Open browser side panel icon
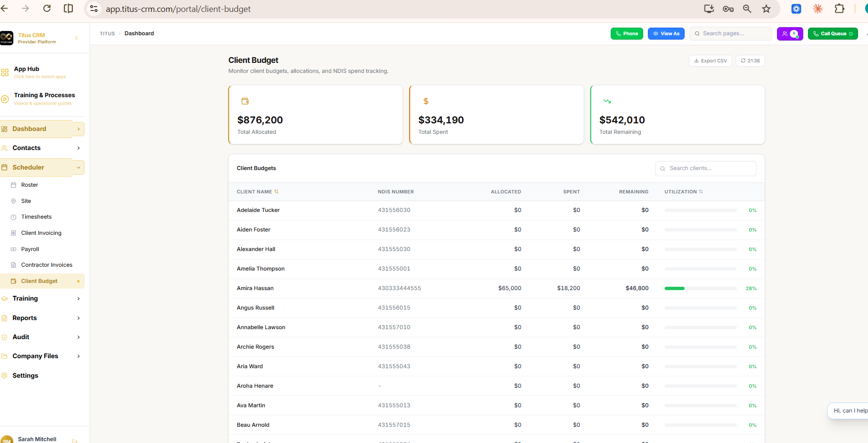The width and height of the screenshot is (868, 443). (x=69, y=9)
